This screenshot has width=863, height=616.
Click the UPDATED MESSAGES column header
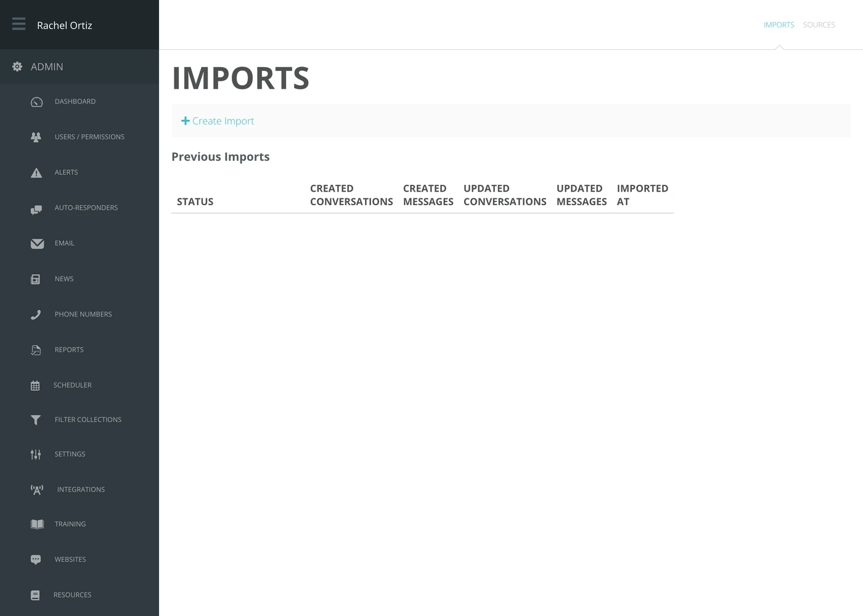(581, 195)
